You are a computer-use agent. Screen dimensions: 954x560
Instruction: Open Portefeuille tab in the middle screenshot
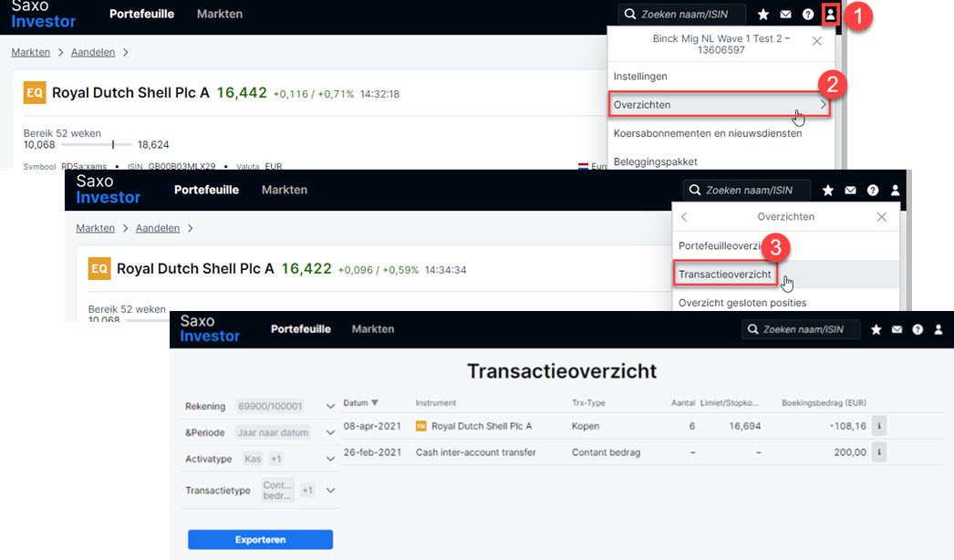tap(206, 190)
